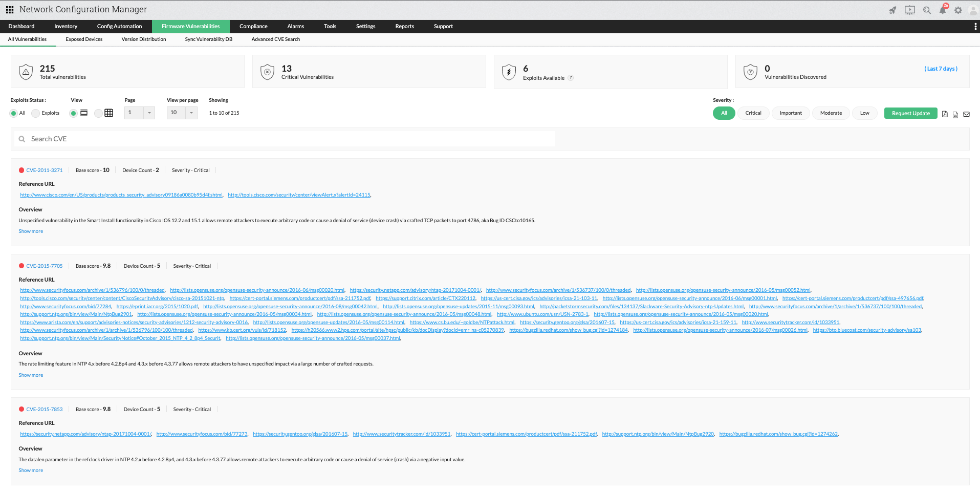Open the notifications bell with 26 alerts
Screen dimensions: 980x493
(943, 10)
